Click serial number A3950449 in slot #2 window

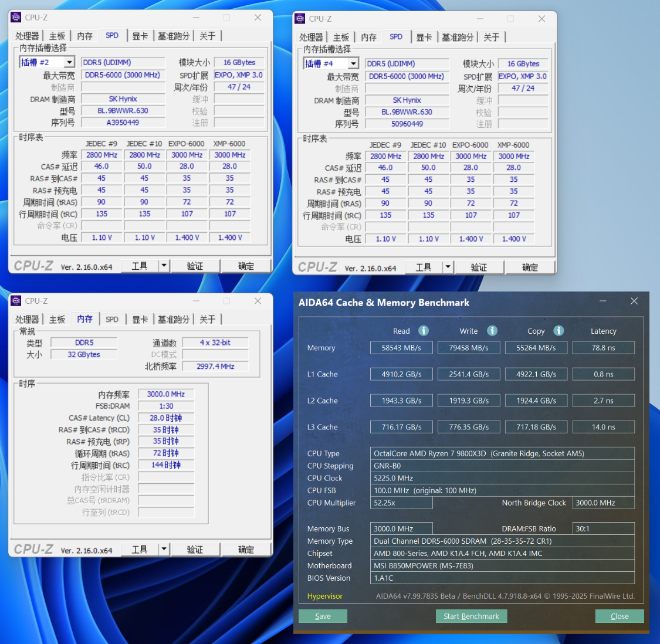coord(123,123)
